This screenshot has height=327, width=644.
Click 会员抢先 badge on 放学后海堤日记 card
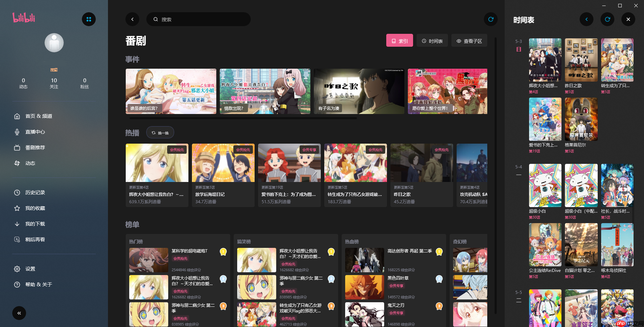point(243,150)
